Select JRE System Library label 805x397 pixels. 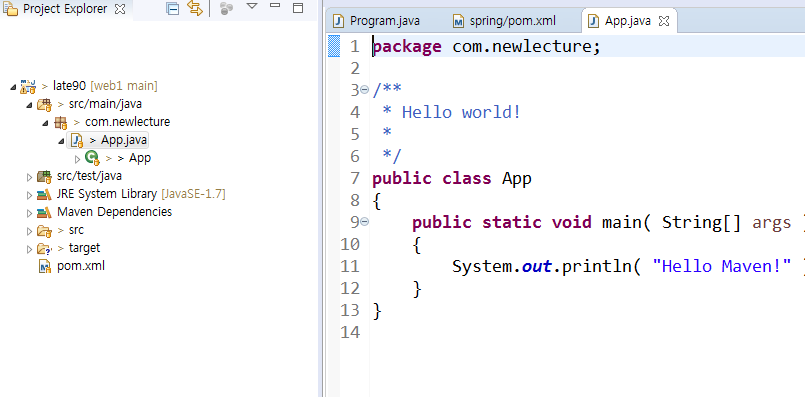(x=107, y=194)
